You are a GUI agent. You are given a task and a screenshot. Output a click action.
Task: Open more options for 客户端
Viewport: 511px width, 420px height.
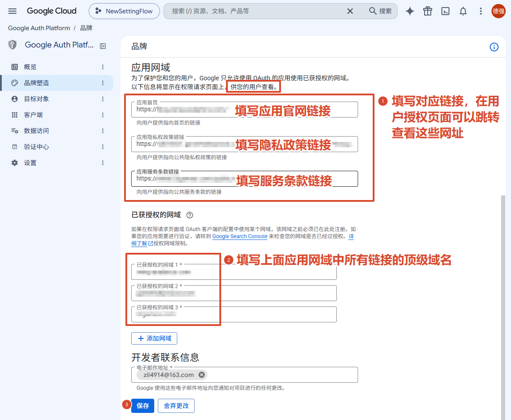(x=103, y=115)
